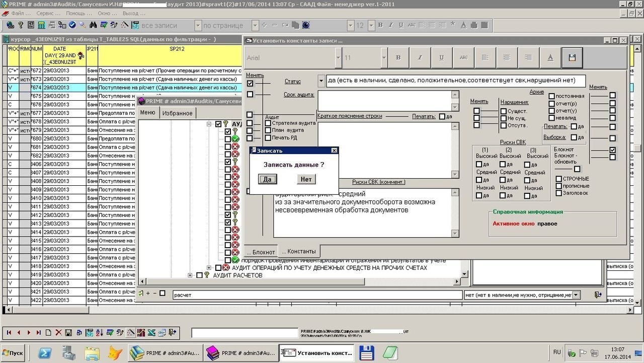Click the blue checkmark toolbar icon
644x363 pixels.
(x=72, y=25)
